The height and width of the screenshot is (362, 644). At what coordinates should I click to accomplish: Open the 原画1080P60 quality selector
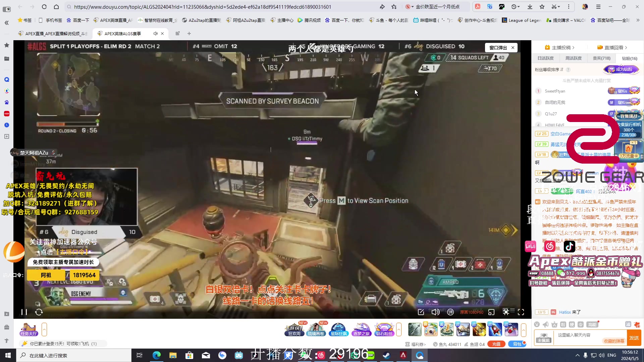471,312
